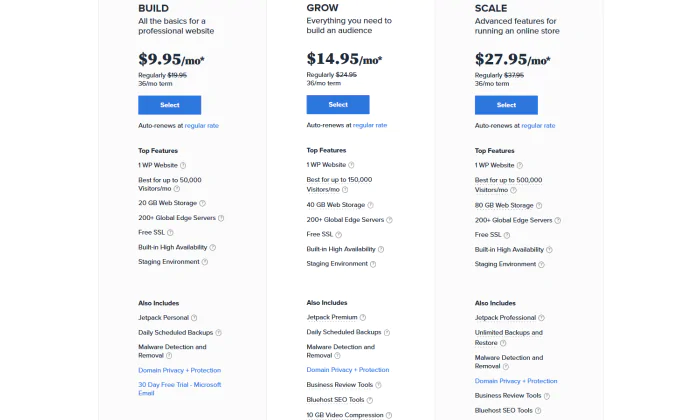
Task: Open regular rate link under SCALE plan
Action: click(x=538, y=126)
